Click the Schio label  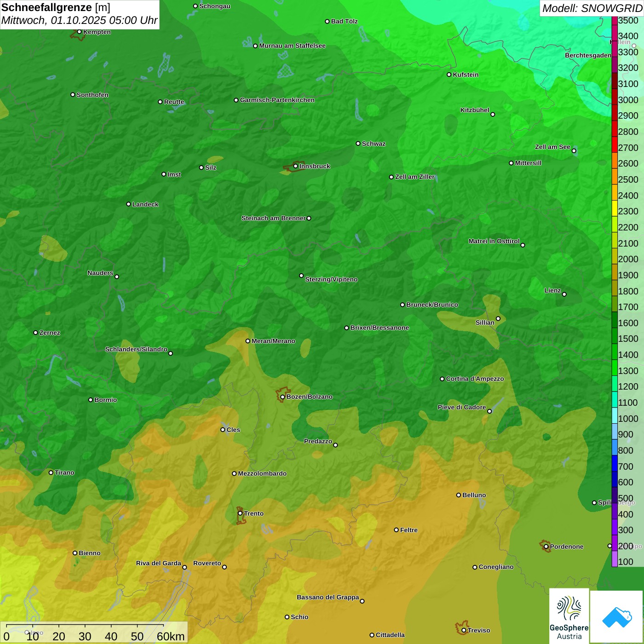coord(299,617)
